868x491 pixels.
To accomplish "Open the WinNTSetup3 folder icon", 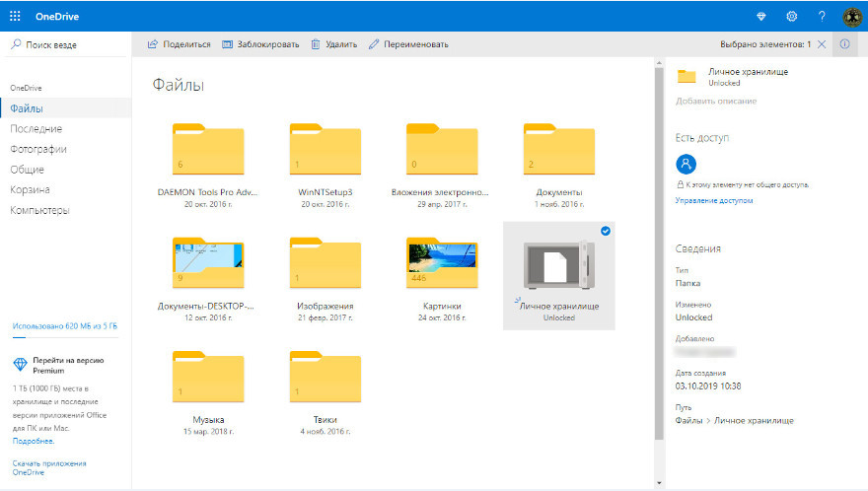I will (325, 149).
